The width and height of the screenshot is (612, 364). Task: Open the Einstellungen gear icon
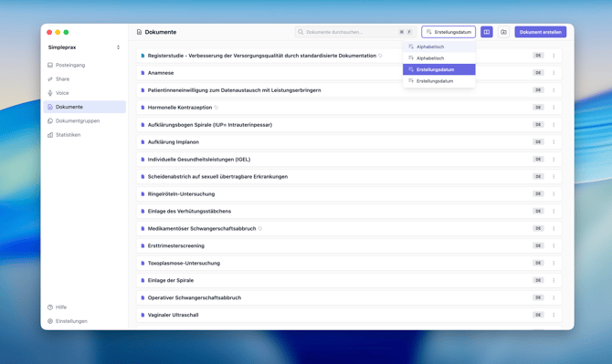[50, 321]
